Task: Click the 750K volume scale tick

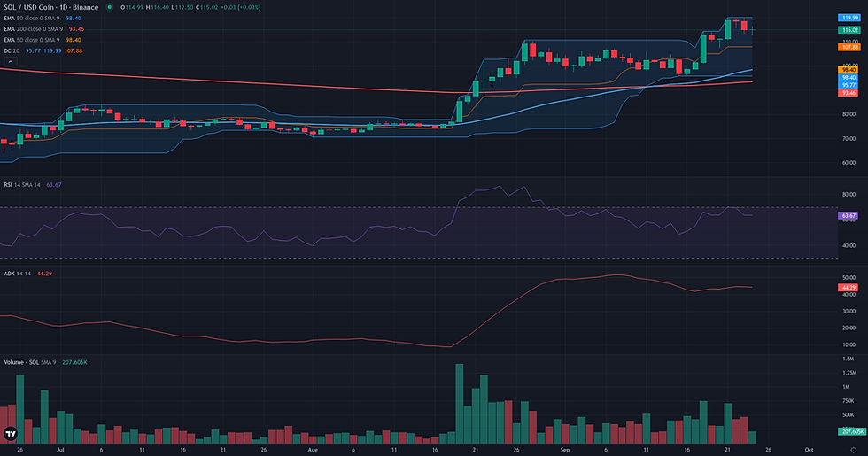Action: 849,400
